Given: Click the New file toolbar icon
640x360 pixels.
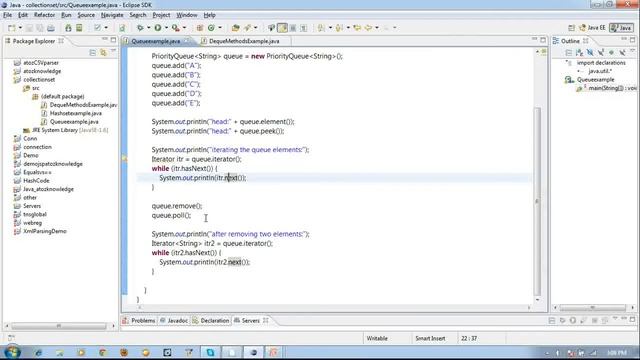Looking at the screenshot, I should 11,28.
